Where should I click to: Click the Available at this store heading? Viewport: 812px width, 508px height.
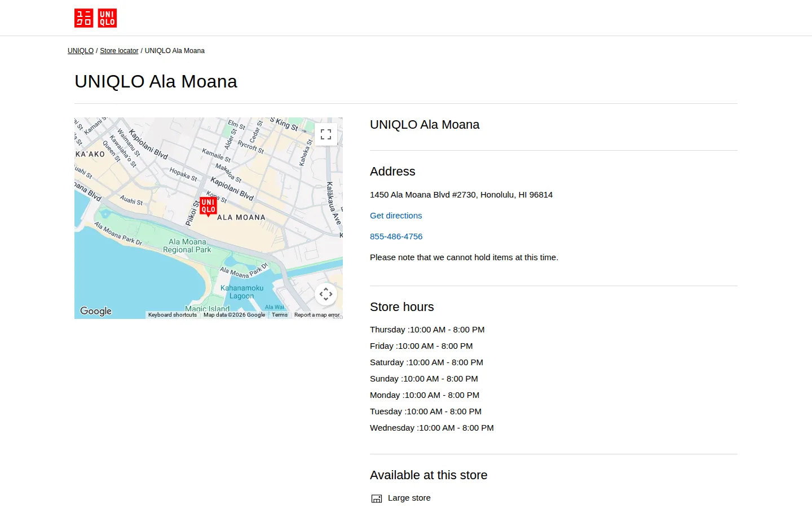pyautogui.click(x=429, y=475)
